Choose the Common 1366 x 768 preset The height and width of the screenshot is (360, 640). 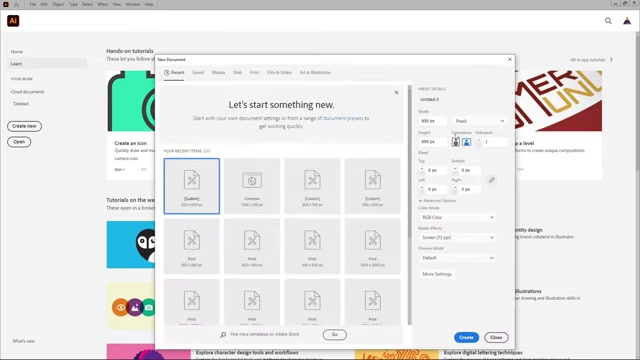[252, 186]
